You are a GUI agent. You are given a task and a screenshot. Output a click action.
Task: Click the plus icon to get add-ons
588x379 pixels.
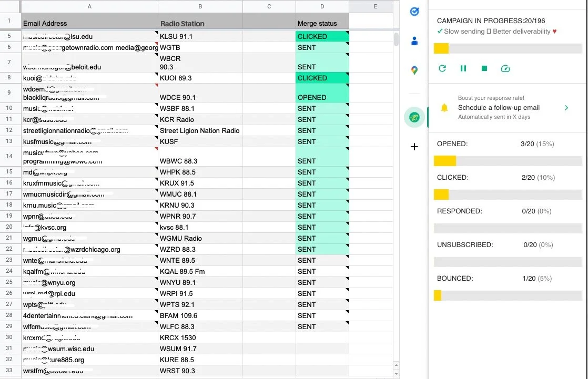(414, 147)
